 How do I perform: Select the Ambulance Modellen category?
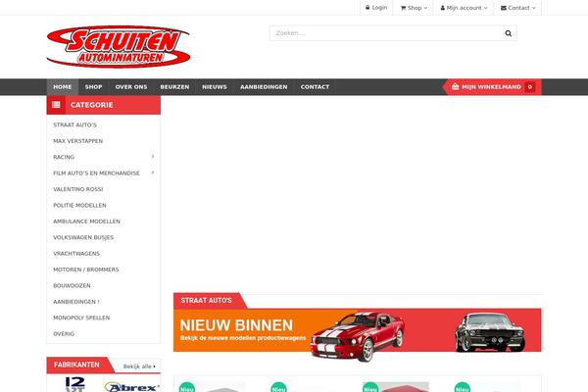(86, 221)
